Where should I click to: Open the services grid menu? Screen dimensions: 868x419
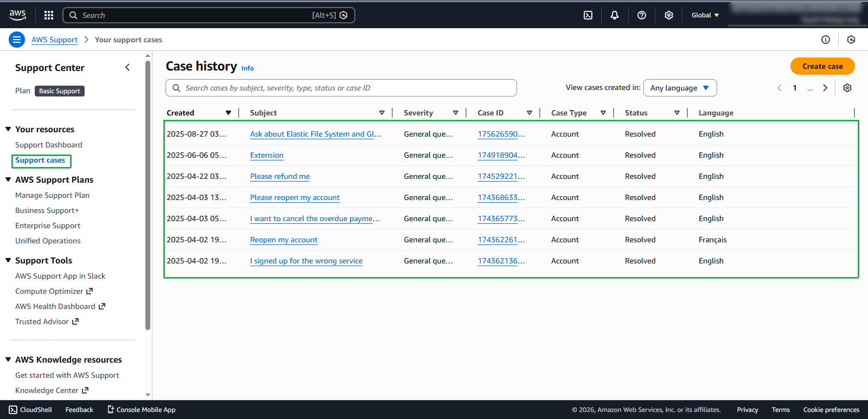(49, 15)
